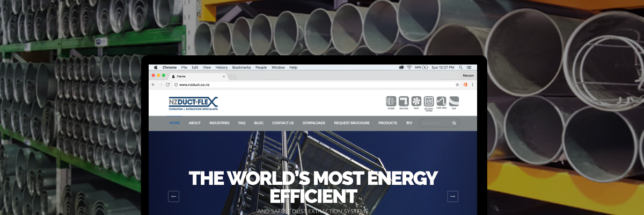Open Chrome's three-dot menu

472,84
